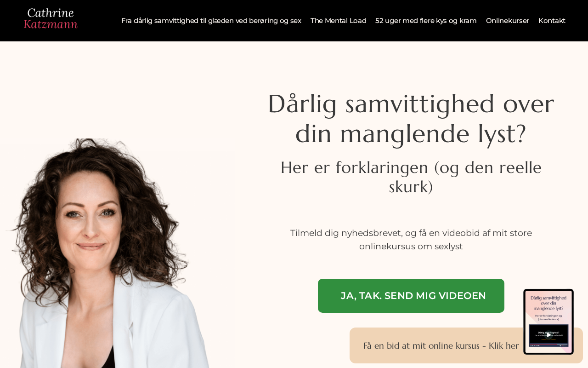The height and width of the screenshot is (368, 588).
Task: Click the 'Tilmeld dig nyhedsbrevet' paragraph text
Action: (x=411, y=240)
